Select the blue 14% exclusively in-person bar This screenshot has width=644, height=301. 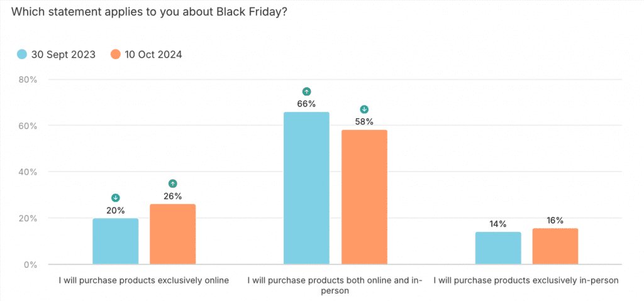pos(498,248)
